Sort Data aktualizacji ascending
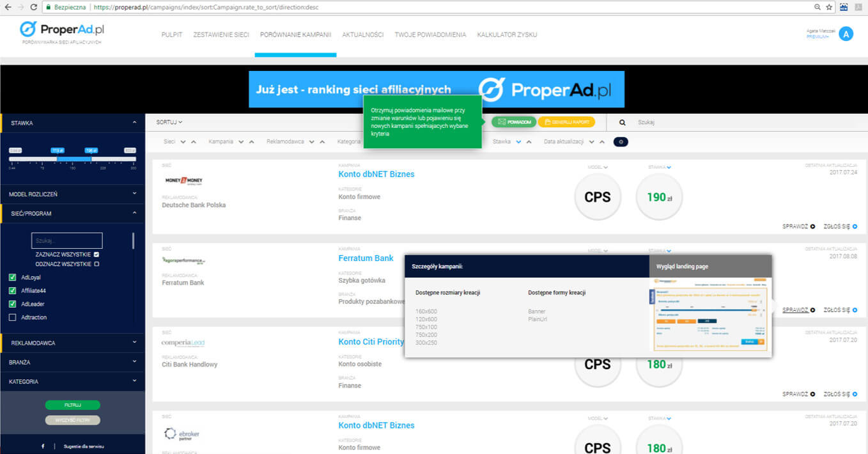The height and width of the screenshot is (454, 868). (x=603, y=142)
